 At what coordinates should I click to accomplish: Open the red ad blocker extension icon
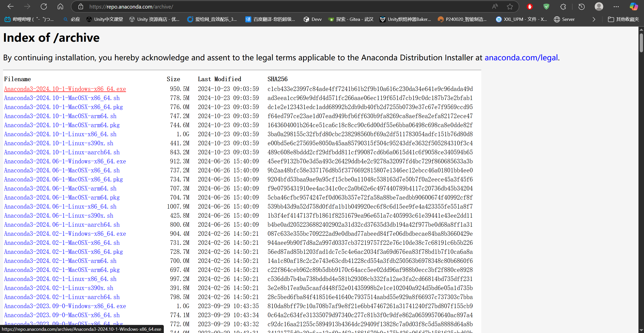530,7
